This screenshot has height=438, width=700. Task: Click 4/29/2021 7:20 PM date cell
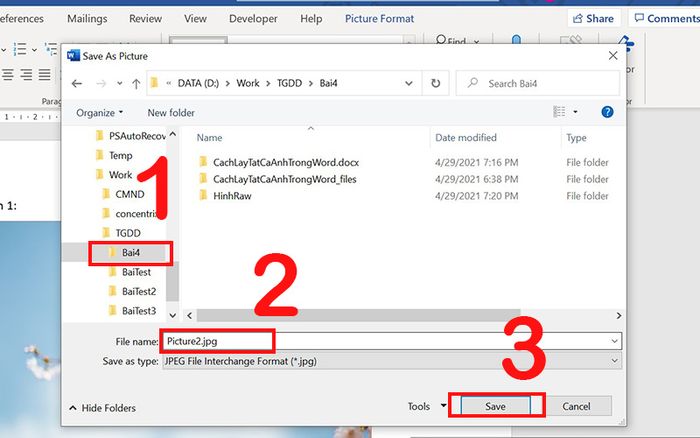point(477,196)
